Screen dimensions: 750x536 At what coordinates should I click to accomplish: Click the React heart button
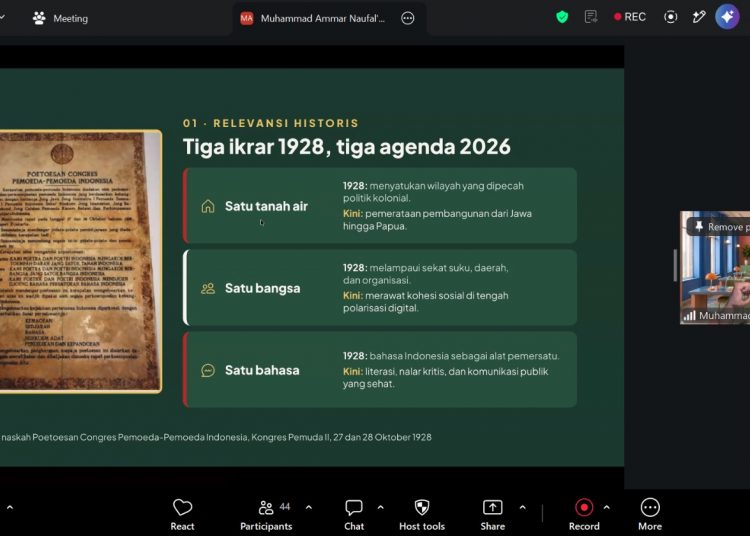pos(182,514)
